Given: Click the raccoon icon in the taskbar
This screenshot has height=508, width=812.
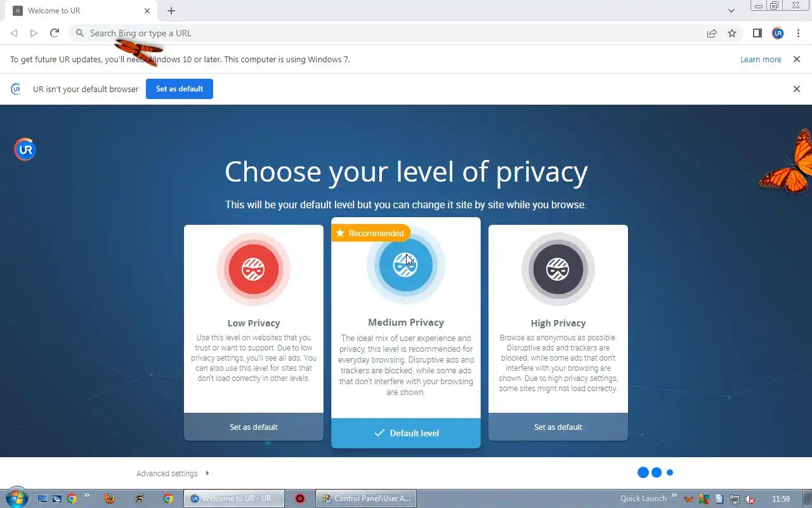Looking at the screenshot, I should point(139,498).
